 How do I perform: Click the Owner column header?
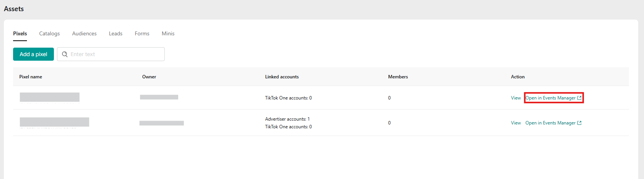click(x=149, y=77)
